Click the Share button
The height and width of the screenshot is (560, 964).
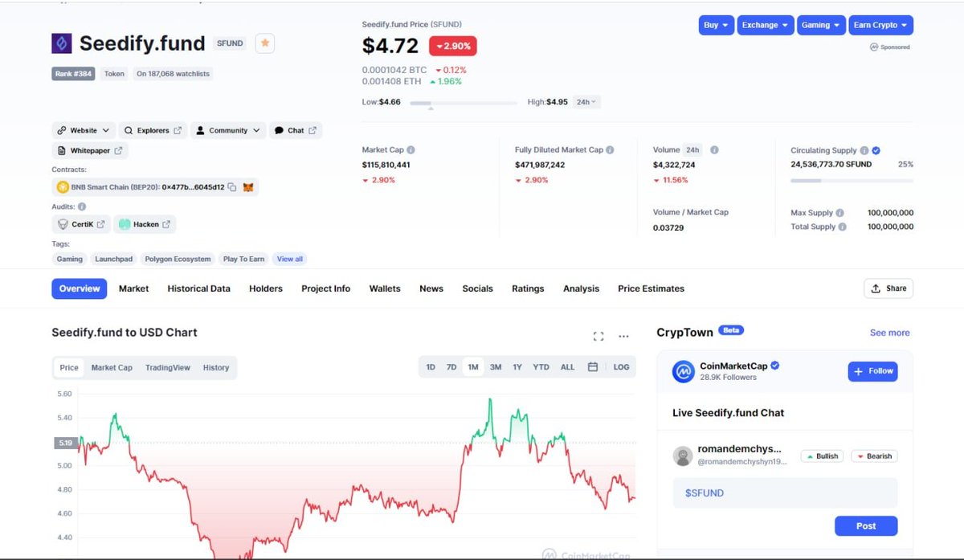point(888,288)
